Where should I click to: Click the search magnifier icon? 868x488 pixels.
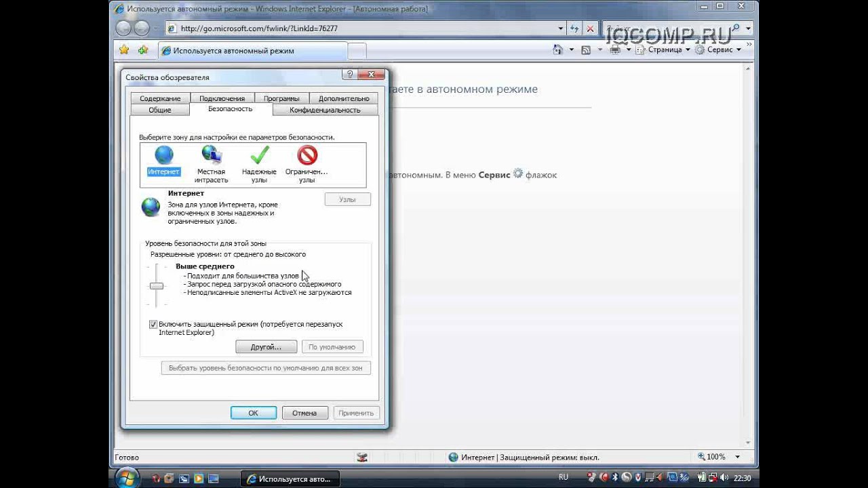pos(735,28)
